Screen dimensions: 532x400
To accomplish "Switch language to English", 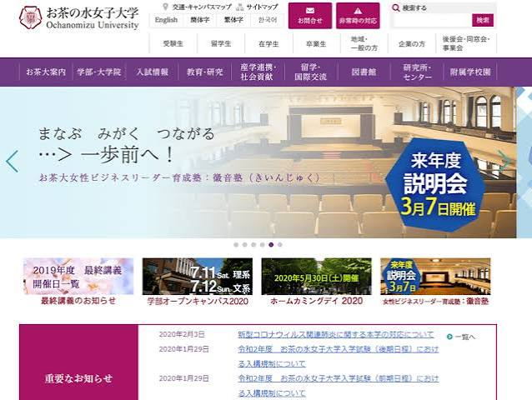I will pos(166,20).
